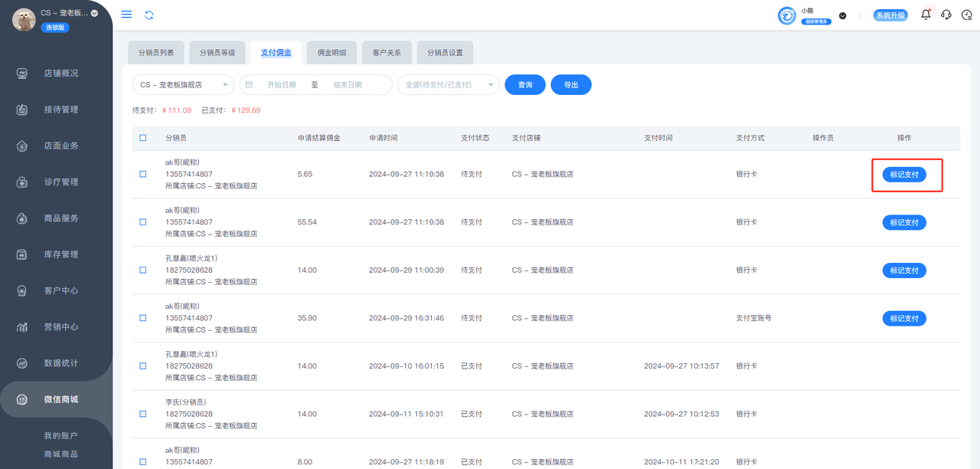Open the clock history icon
The width and height of the screenshot is (980, 469).
(966, 15)
